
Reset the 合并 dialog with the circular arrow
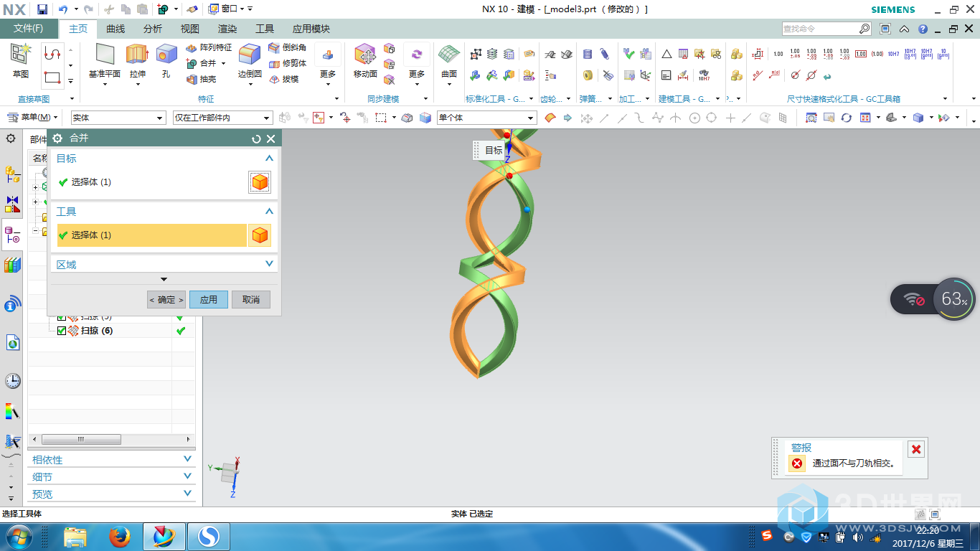tap(256, 138)
